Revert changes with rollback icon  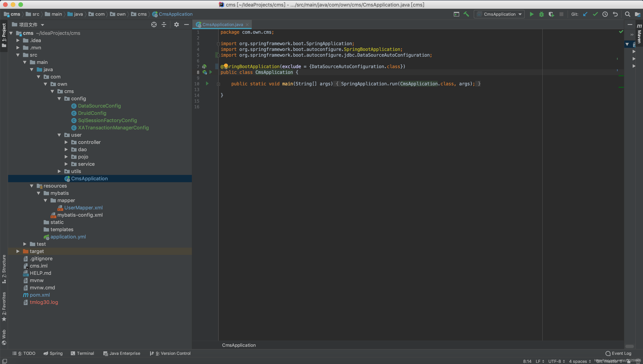(x=615, y=14)
